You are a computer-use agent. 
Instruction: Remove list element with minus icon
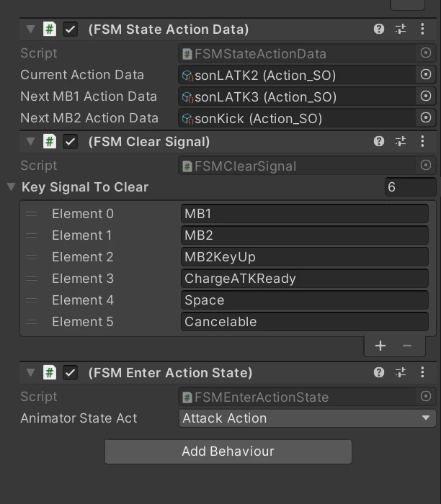407,346
